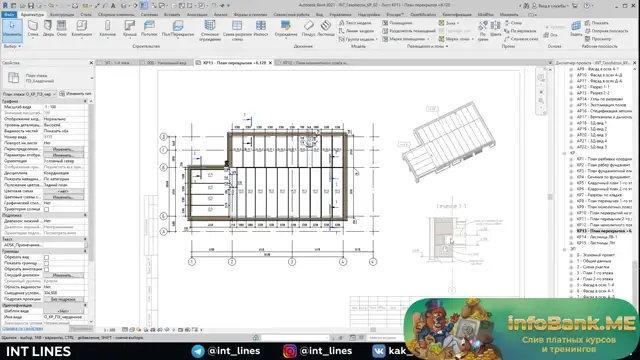Select the Окно (Window) tool
Screen dimensions: 640x360
[61, 29]
